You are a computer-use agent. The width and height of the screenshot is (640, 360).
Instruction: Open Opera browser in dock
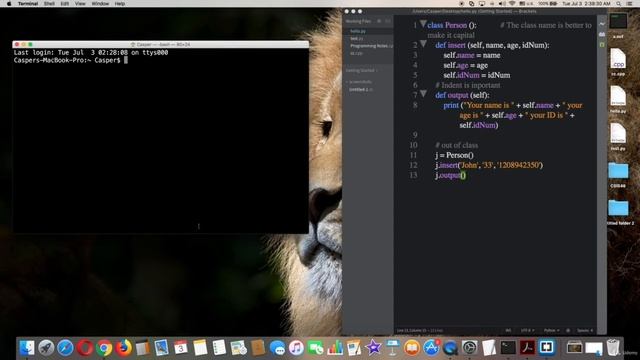[x=85, y=348]
